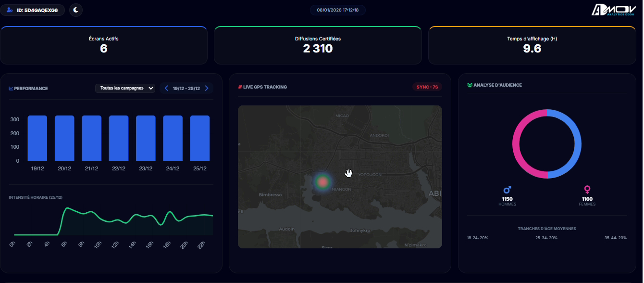Advance to next week with right chevron
644x283 pixels.
tap(207, 88)
